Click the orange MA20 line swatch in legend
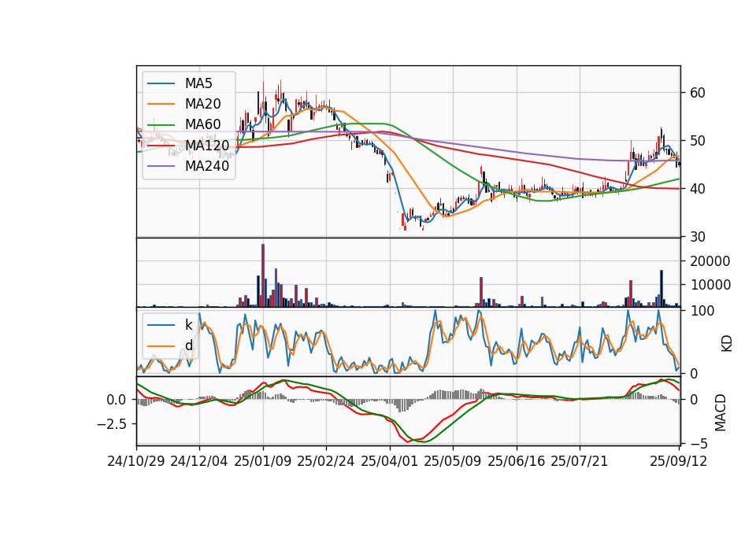The image size is (756, 543). [x=161, y=104]
